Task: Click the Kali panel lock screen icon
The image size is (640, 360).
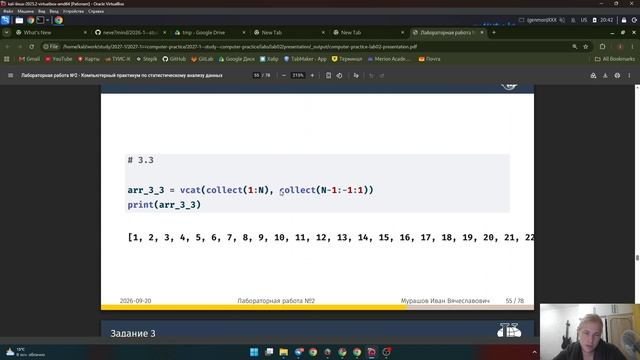Action: (x=624, y=20)
